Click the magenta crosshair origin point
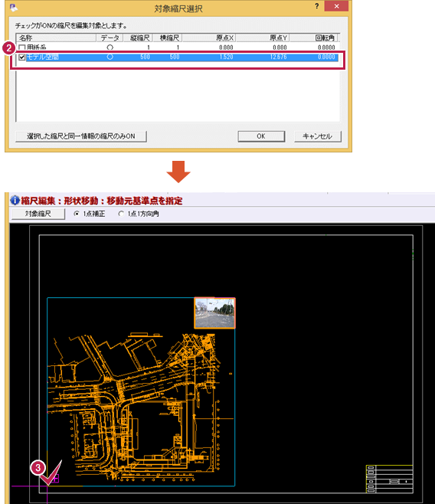The width and height of the screenshot is (435, 504). 47,486
